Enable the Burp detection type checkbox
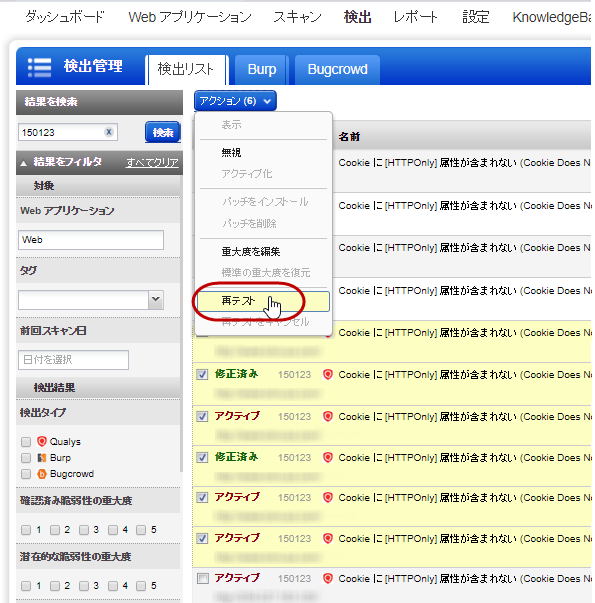Screen dimensions: 595x603 [x=26, y=458]
